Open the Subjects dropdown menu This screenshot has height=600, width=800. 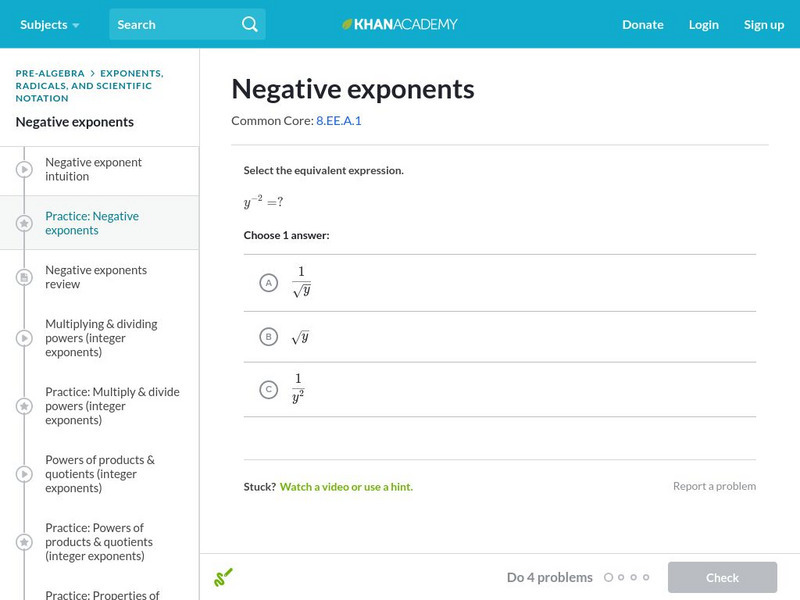click(x=50, y=24)
